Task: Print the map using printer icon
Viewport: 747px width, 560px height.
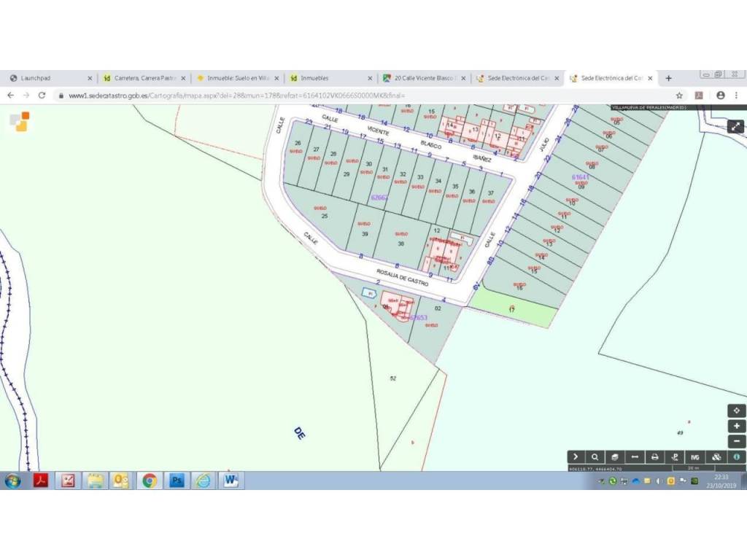Action: (x=655, y=457)
